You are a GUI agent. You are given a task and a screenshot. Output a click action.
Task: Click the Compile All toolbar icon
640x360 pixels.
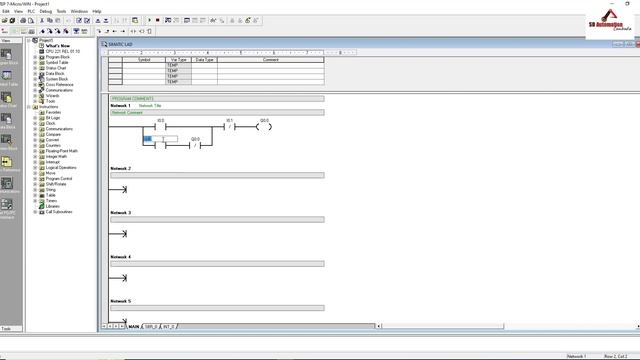pos(87,20)
